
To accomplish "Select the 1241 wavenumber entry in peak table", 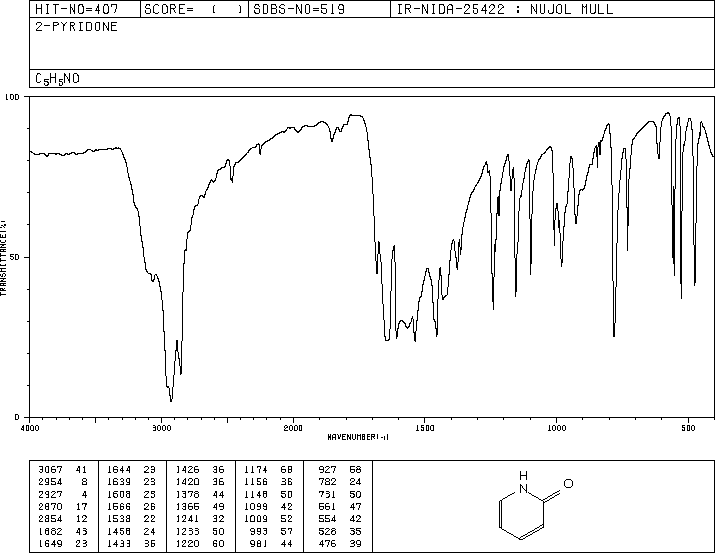I will tap(187, 519).
